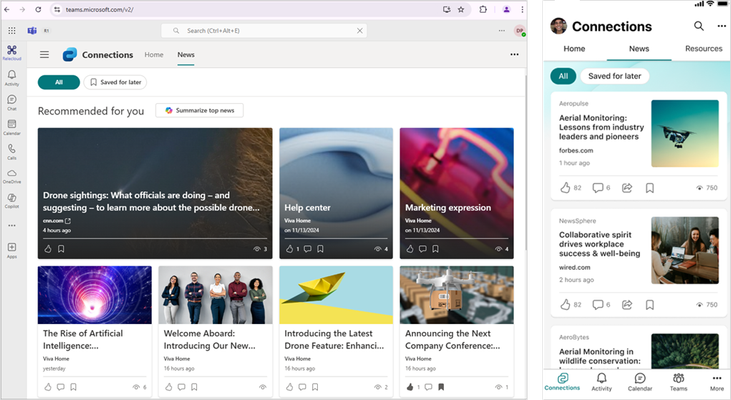Filter desktop news by Saved for later

tap(115, 82)
